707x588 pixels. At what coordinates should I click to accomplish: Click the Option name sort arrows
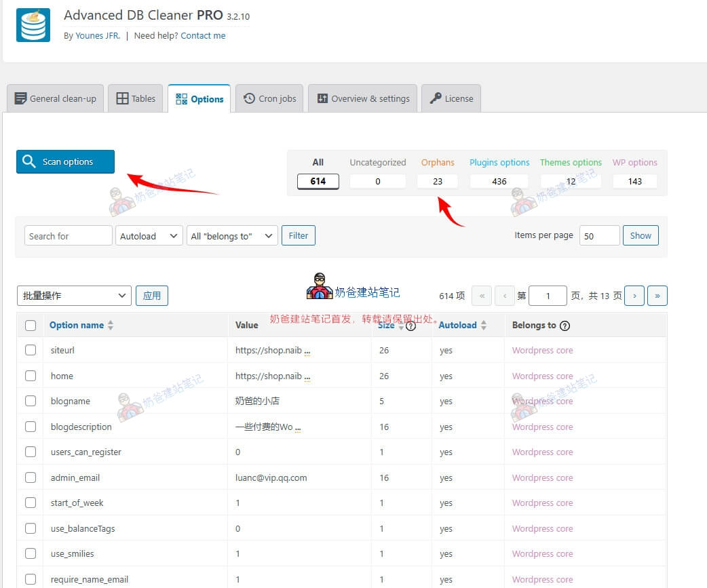pyautogui.click(x=111, y=326)
